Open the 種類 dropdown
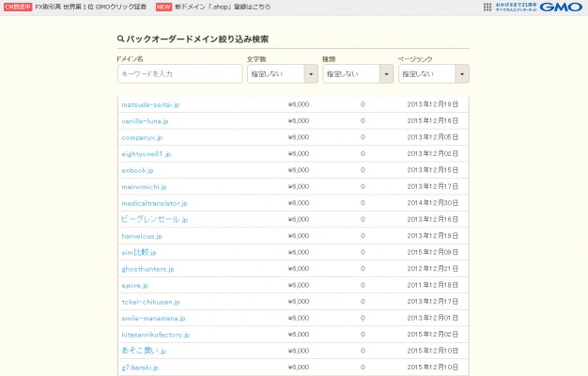 (x=358, y=73)
